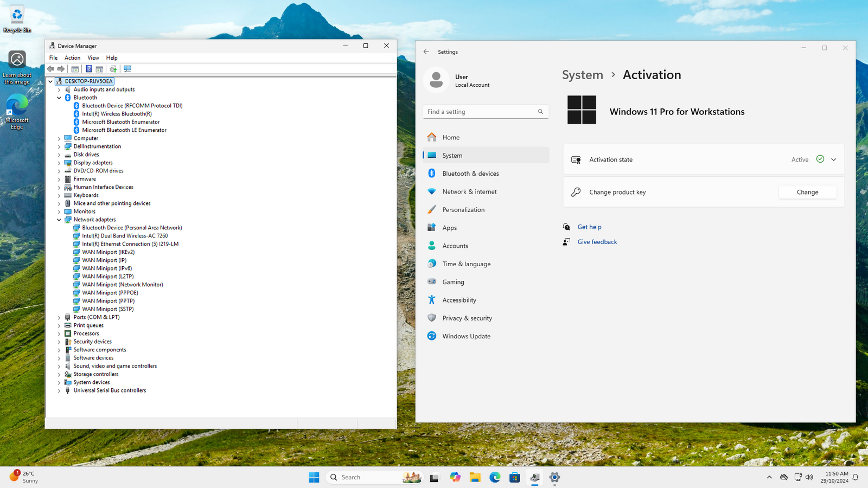
Task: Open the View menu in Device Manager
Action: pyautogui.click(x=93, y=57)
